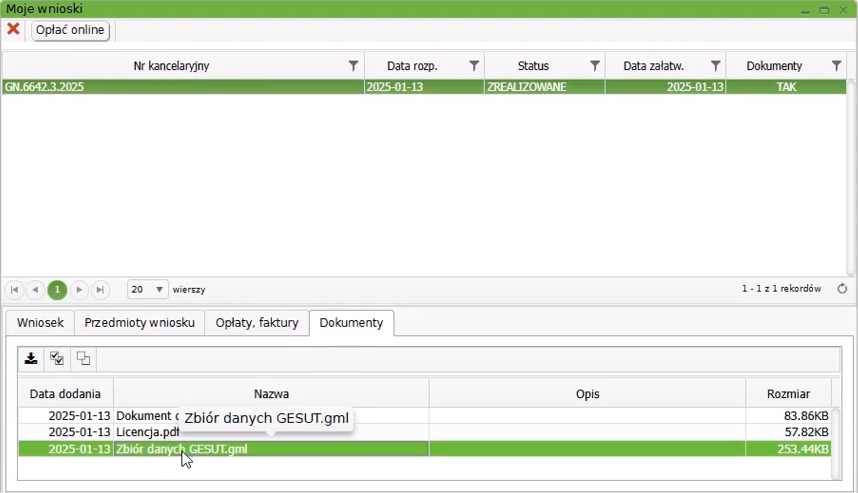858x493 pixels.
Task: Click current page number 1 button
Action: click(57, 290)
